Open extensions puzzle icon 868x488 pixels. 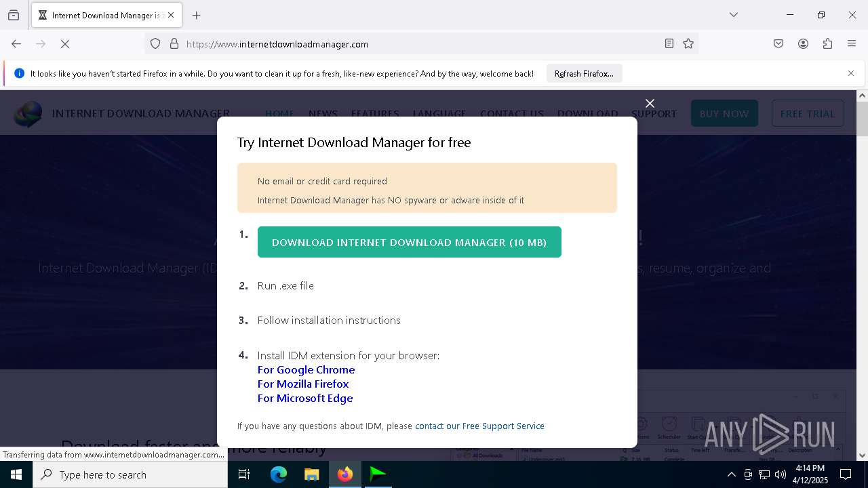point(827,44)
